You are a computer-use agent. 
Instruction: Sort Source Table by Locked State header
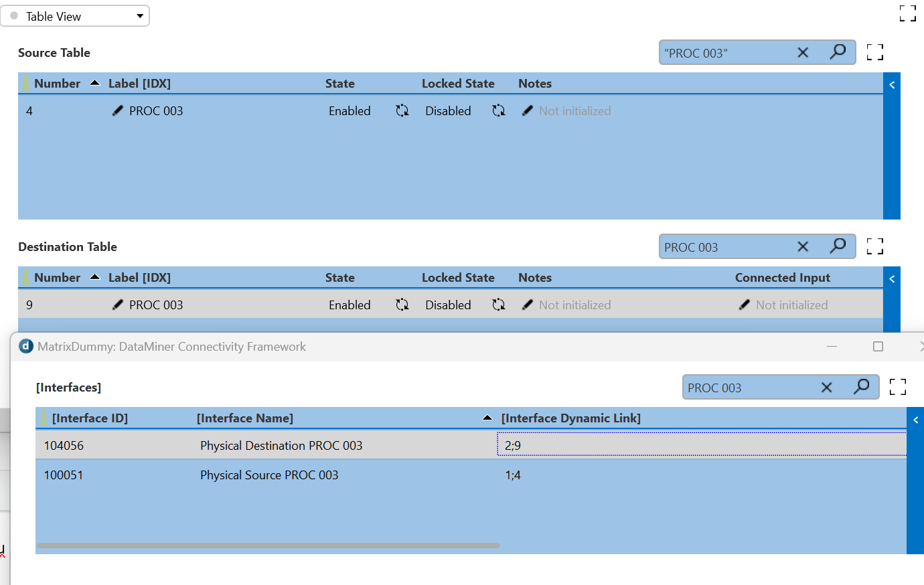(458, 84)
